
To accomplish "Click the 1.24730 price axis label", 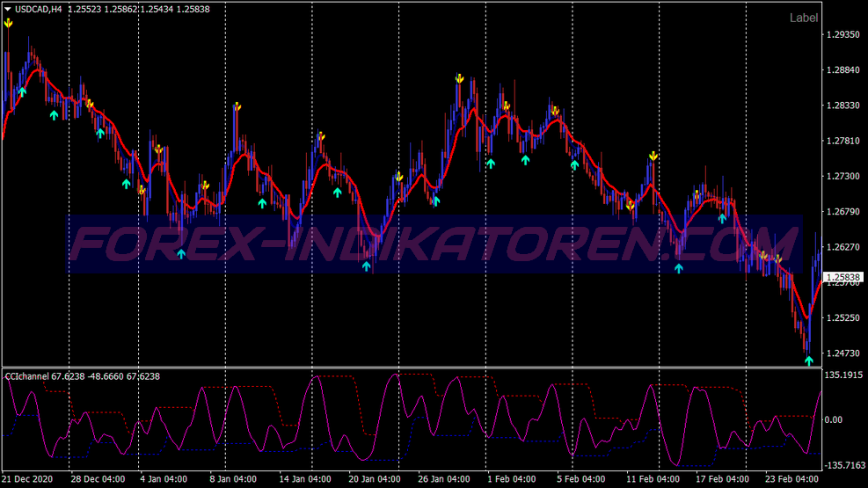I will [842, 353].
